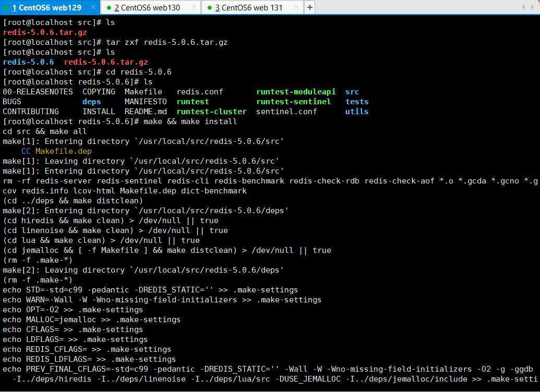
Task: Click the 'tar zxf redis-5.0.6.tar.gz' command
Action: (166, 42)
